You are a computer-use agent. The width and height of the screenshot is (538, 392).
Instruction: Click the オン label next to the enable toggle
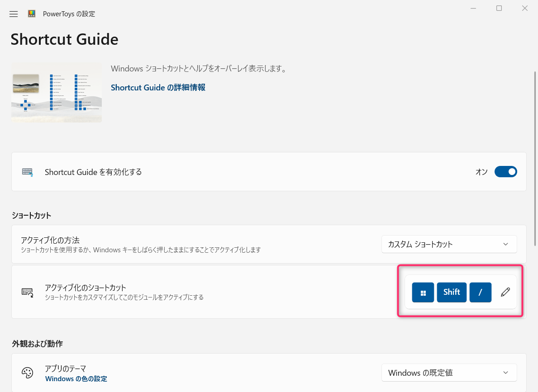[x=481, y=171]
